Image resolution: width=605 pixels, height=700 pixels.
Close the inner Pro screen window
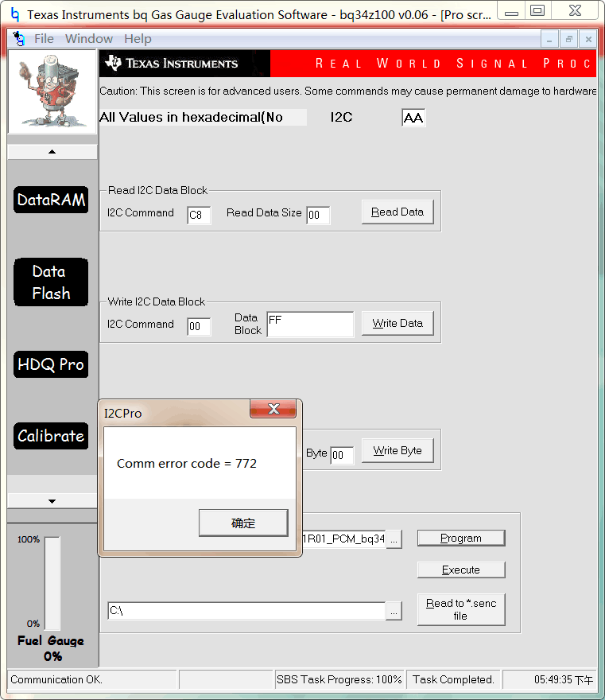[588, 39]
